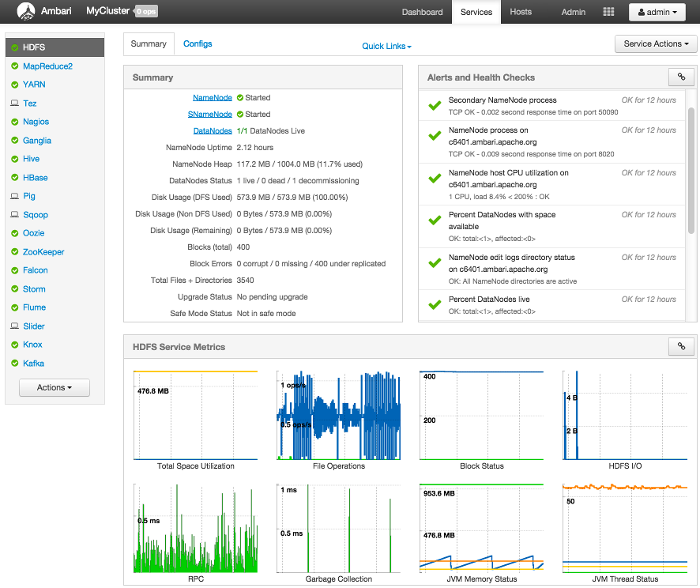The height and width of the screenshot is (588, 700).
Task: Click the green status icon beside HBase
Action: pos(15,177)
